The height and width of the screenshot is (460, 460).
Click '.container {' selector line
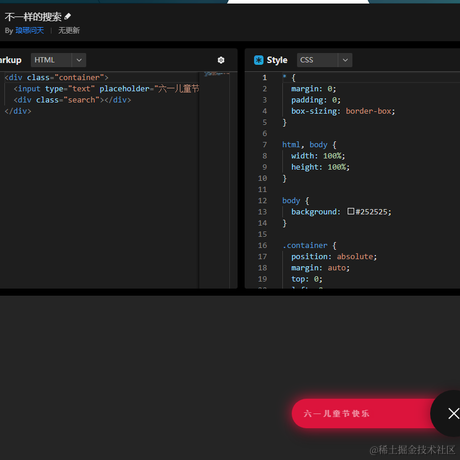tap(309, 245)
